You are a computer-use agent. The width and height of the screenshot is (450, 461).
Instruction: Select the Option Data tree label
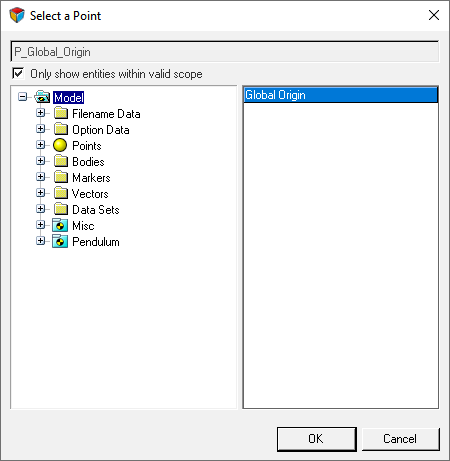coord(101,130)
